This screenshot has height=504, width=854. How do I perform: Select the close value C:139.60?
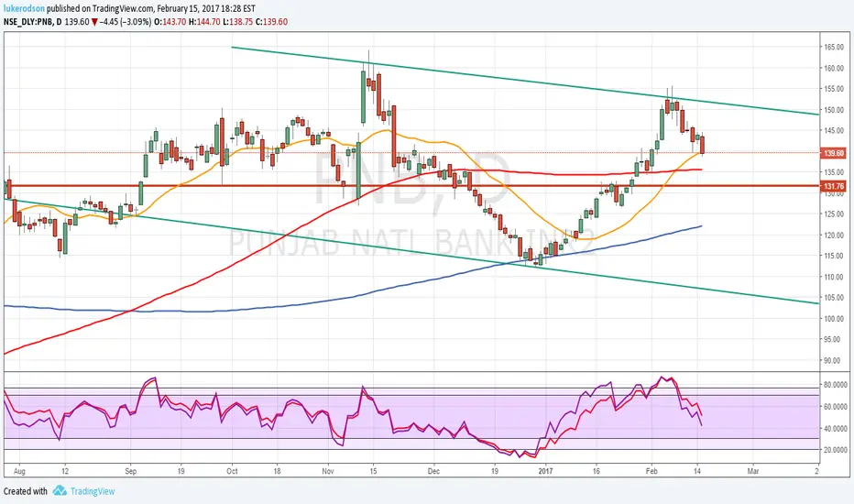tap(271, 22)
